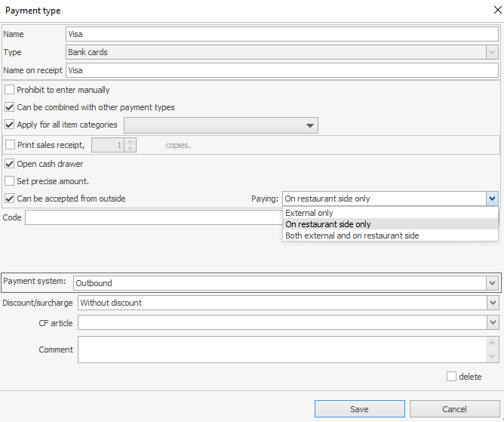Viewport: 504px width, 422px height.
Task: Collapse the Paying dropdown arrow
Action: [x=492, y=199]
